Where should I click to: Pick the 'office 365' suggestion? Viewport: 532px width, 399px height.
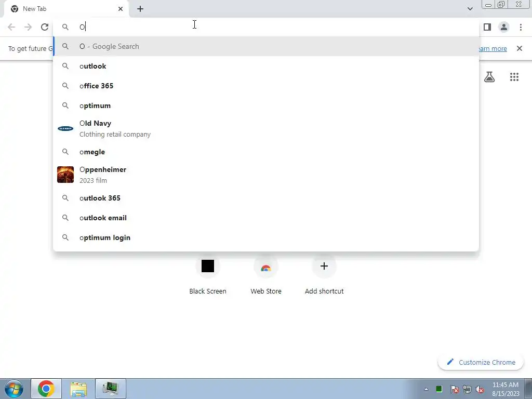coord(266,86)
